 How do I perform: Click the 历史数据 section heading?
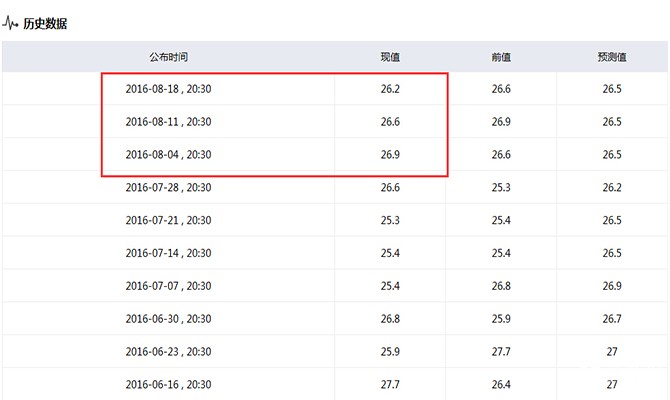[x=45, y=24]
